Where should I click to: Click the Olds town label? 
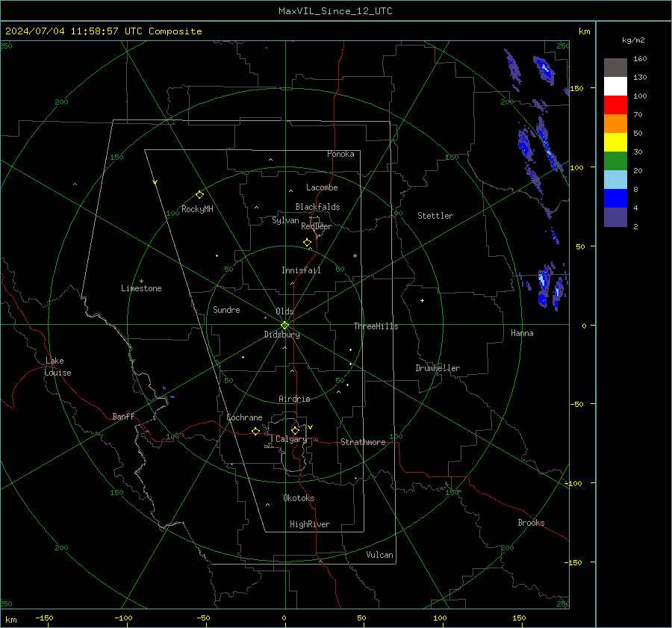(284, 311)
